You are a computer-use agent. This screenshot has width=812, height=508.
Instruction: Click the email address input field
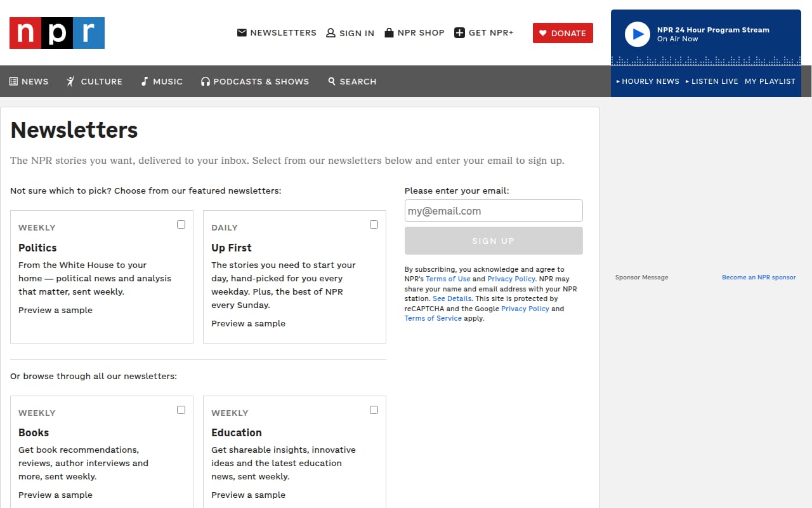(494, 211)
